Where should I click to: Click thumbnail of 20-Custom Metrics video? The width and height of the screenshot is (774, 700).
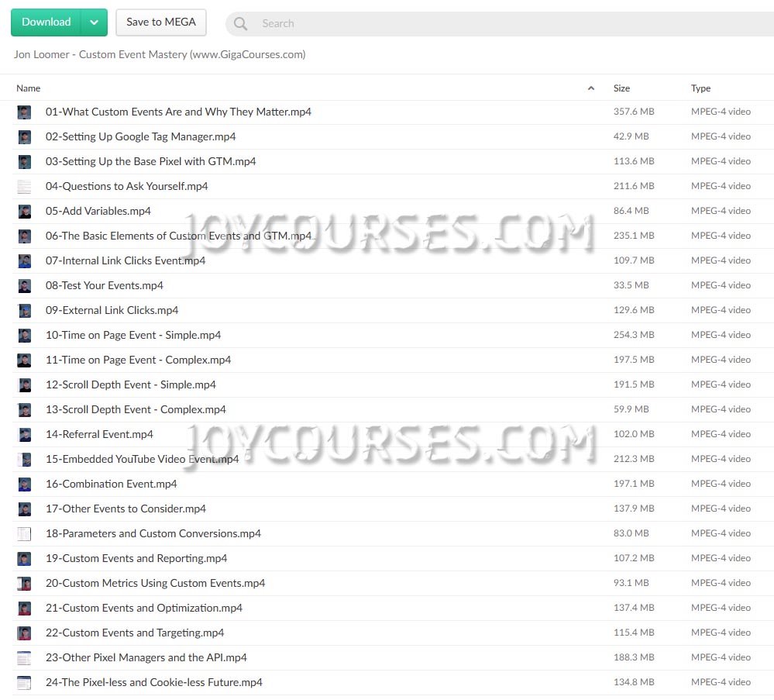(24, 584)
